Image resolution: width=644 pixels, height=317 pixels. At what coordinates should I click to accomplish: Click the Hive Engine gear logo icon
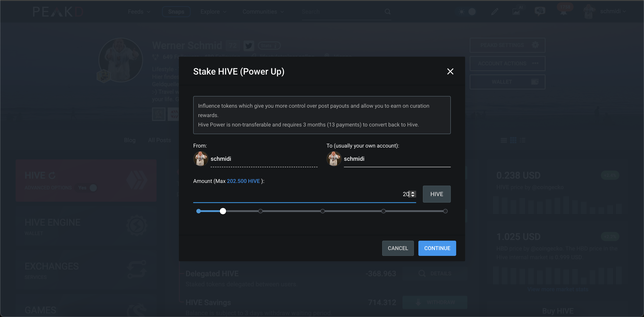(137, 225)
